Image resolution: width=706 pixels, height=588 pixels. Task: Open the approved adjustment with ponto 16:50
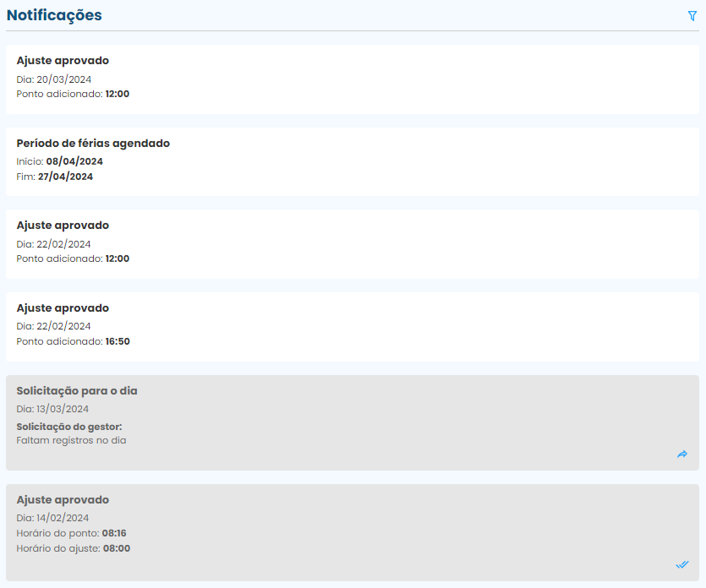[x=352, y=326]
